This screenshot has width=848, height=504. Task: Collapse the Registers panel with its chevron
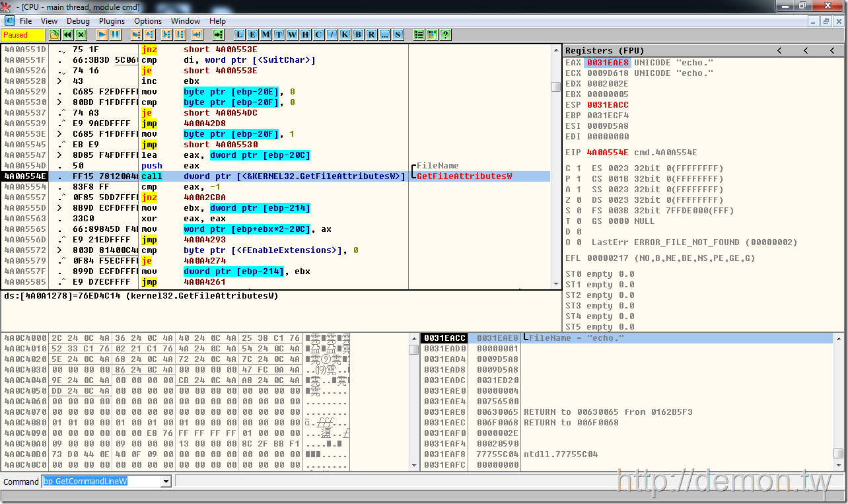tap(779, 50)
